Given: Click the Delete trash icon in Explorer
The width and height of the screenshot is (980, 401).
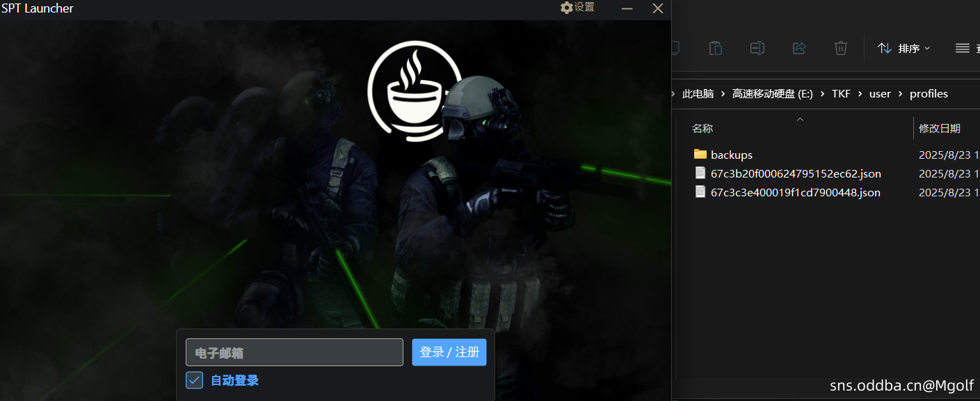Looking at the screenshot, I should 841,48.
